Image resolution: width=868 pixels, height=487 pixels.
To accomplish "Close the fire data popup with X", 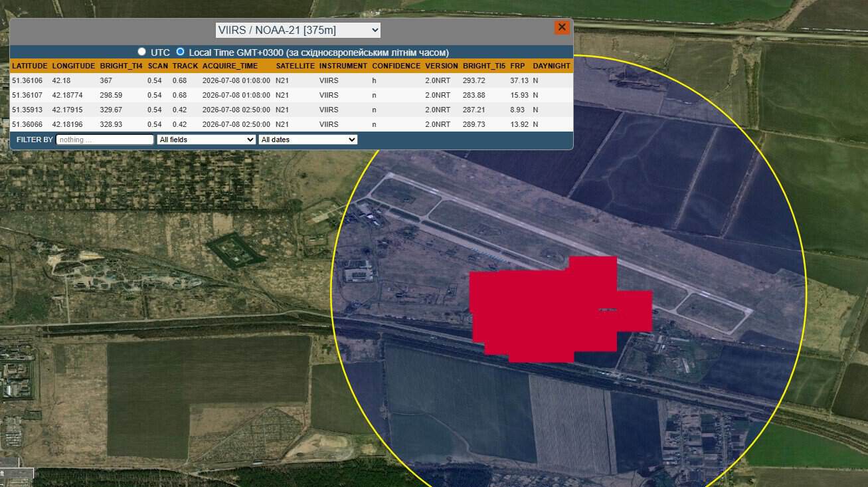I will point(562,27).
